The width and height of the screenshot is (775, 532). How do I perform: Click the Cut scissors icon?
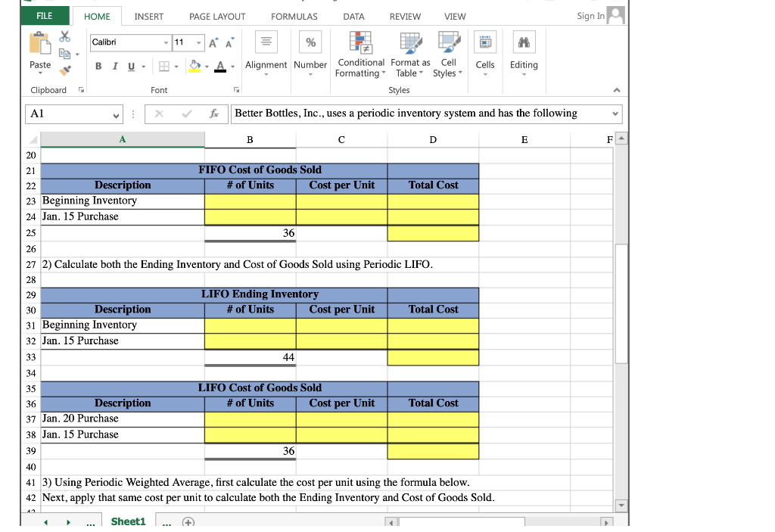point(64,36)
